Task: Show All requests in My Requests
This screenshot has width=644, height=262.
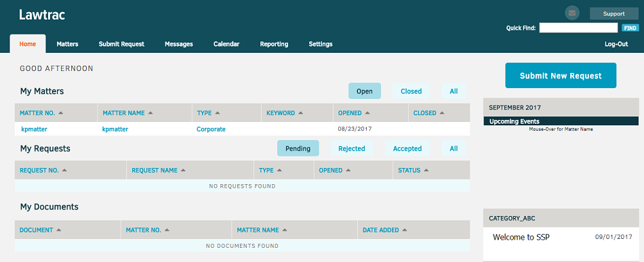Action: [x=454, y=148]
